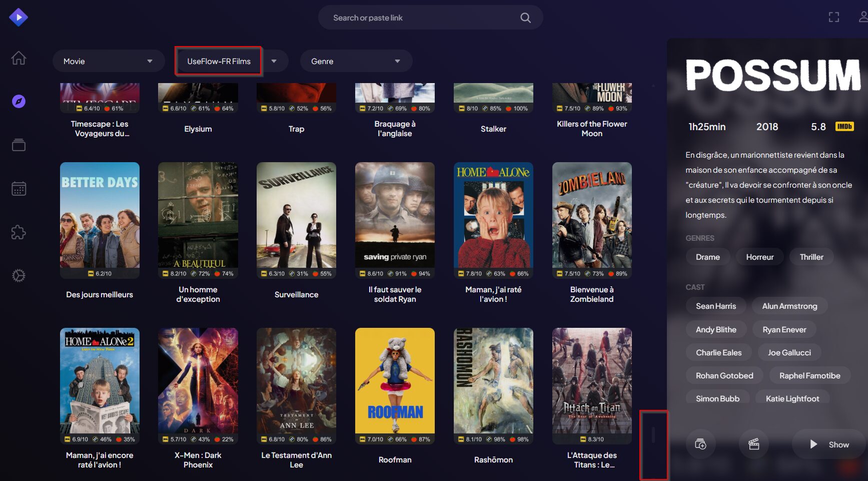
Task: Click the title 'Stalker'
Action: [x=493, y=129]
